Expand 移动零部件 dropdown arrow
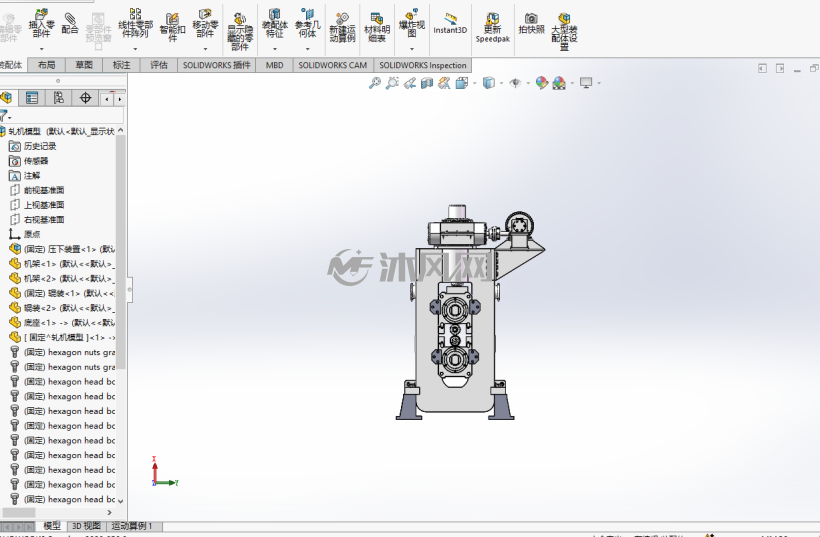 coord(205,49)
